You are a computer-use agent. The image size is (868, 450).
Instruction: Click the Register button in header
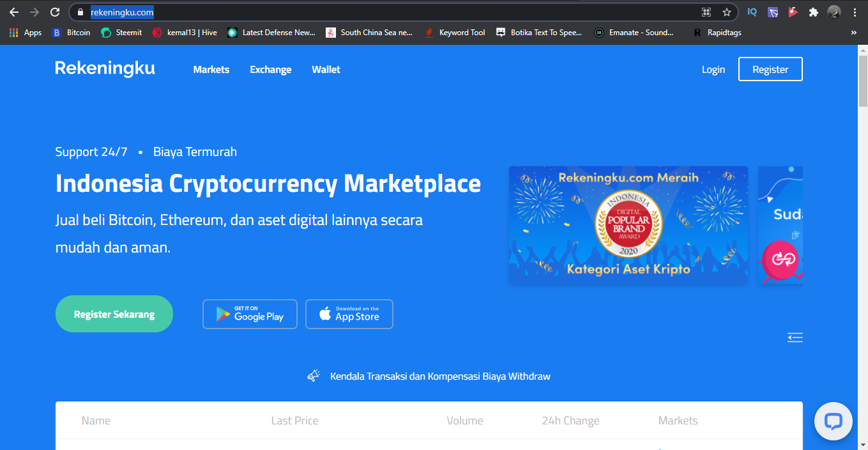770,69
